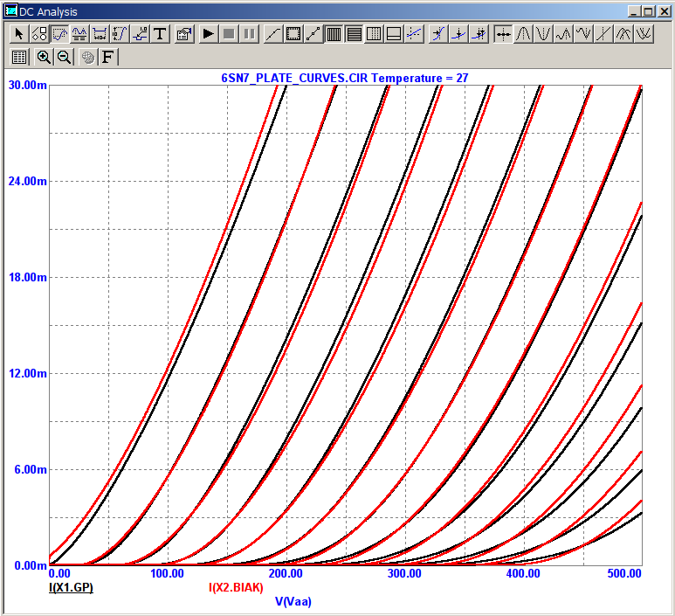The height and width of the screenshot is (616, 675).
Task: Toggle vertical grid lines display
Action: [334, 33]
